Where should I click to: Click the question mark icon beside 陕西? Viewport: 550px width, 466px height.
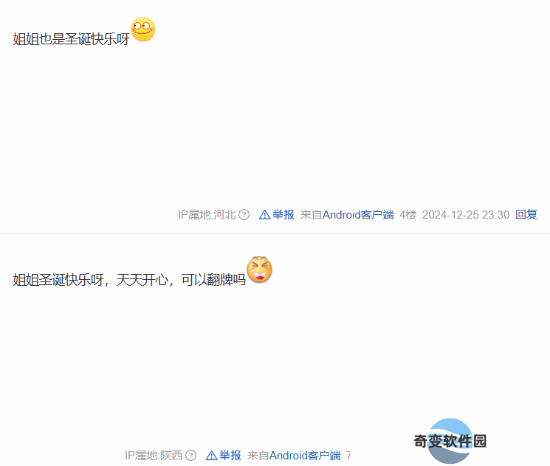(x=191, y=455)
